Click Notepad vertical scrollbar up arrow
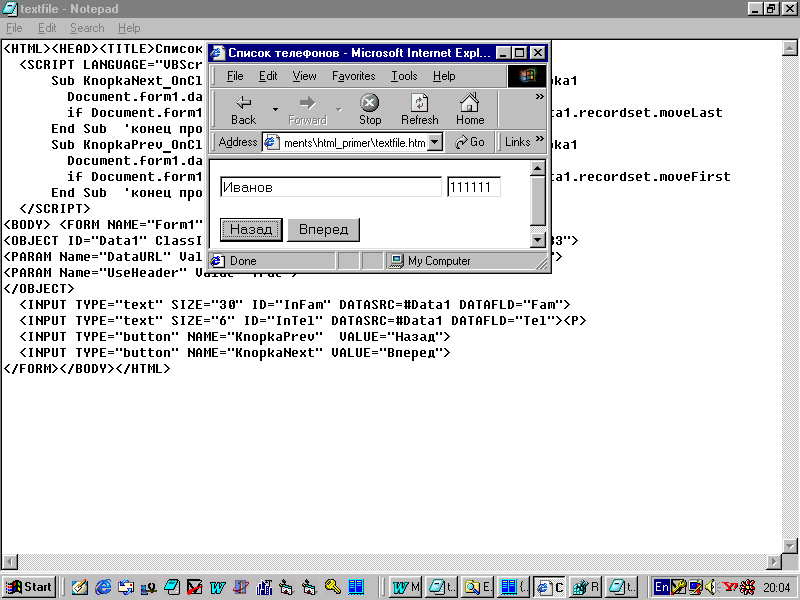 (789, 48)
